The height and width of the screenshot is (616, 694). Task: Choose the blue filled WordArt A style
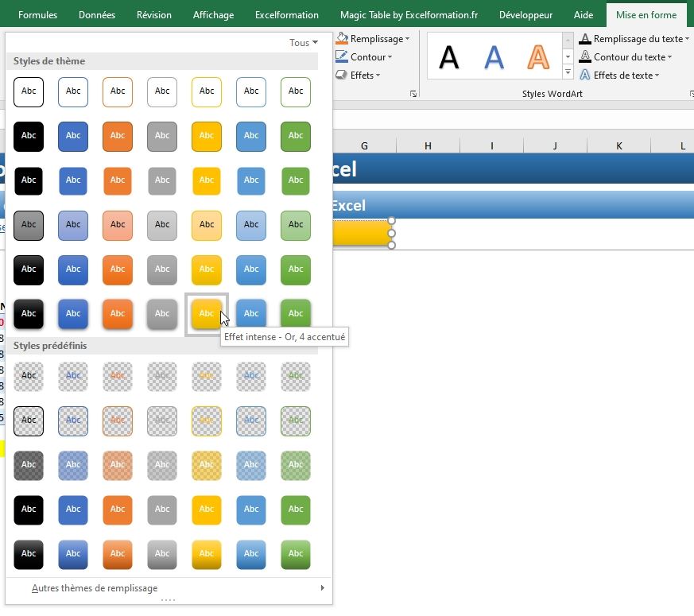[494, 56]
